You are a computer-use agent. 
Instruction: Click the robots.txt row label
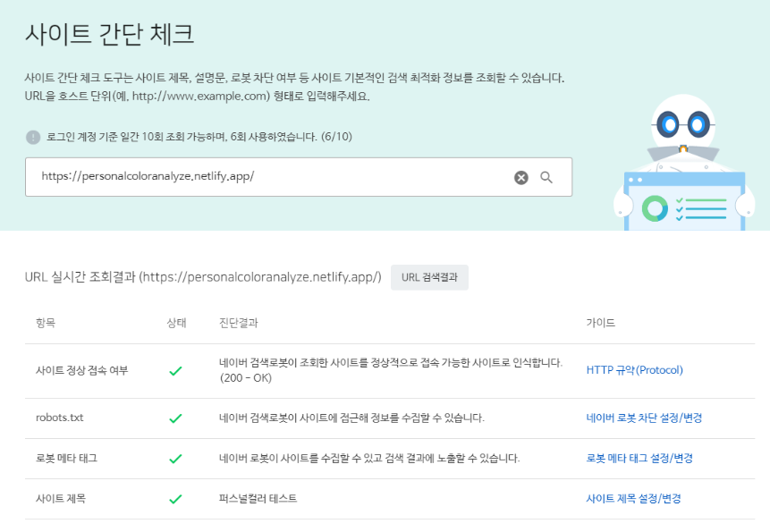click(59, 418)
